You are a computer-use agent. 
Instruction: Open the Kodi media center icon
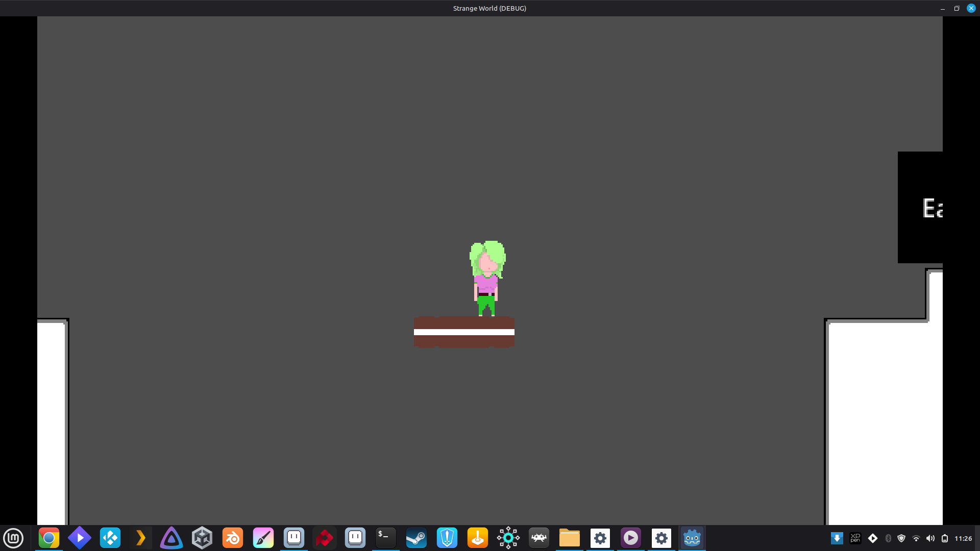pyautogui.click(x=110, y=538)
